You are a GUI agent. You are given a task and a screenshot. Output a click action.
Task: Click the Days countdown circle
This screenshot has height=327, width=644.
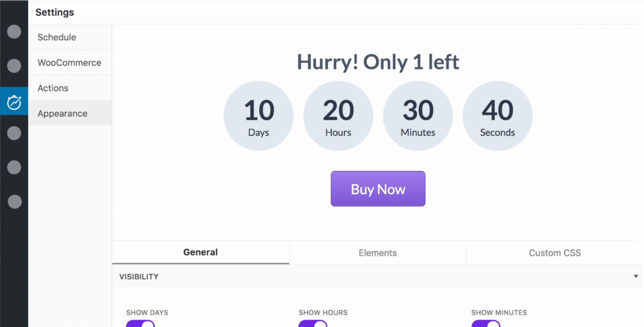click(x=259, y=117)
